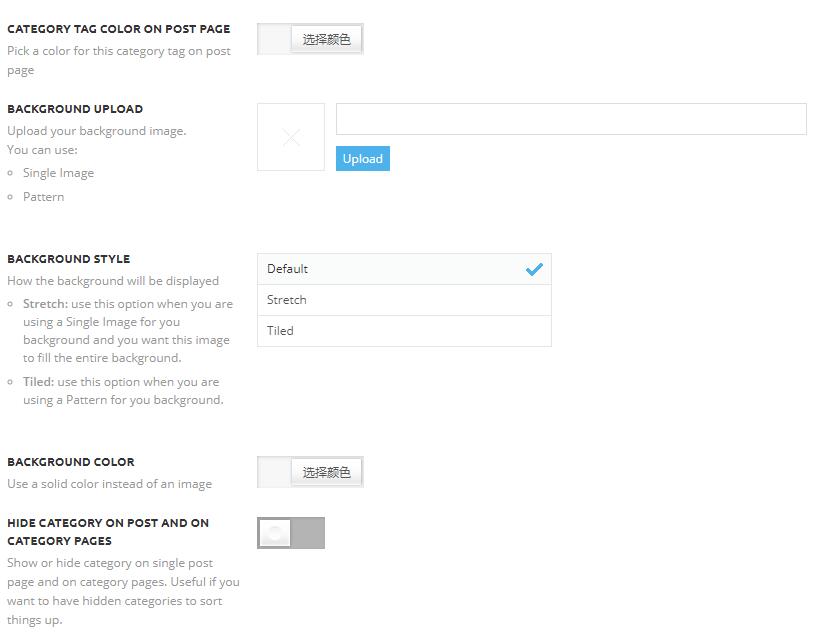This screenshot has width=820, height=642.
Task: Click the Pattern bullet item
Action: point(43,197)
